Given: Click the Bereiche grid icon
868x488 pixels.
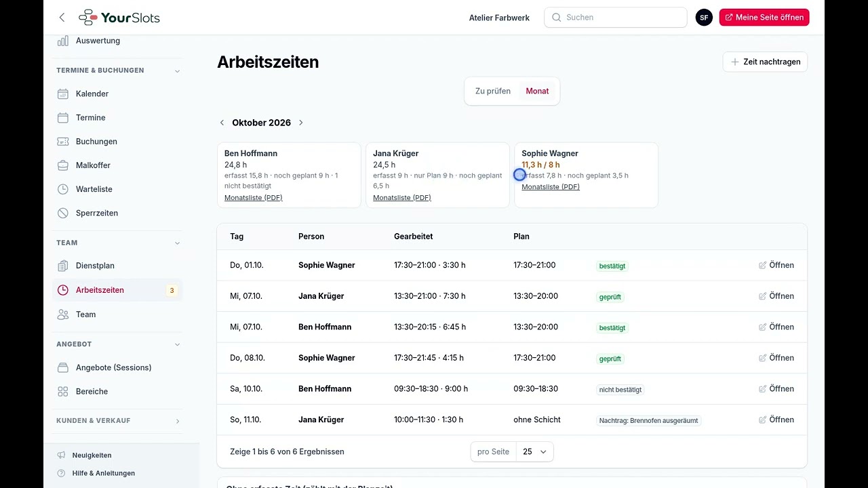Looking at the screenshot, I should click(63, 392).
